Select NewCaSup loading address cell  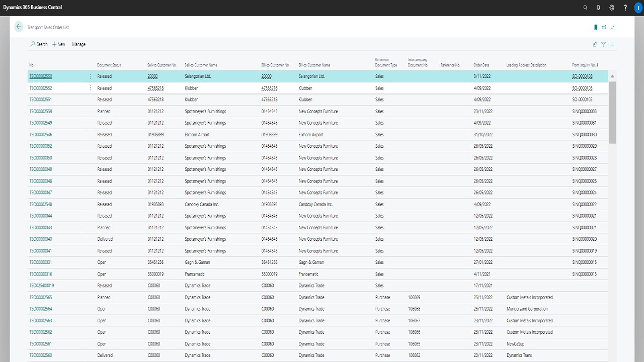pos(516,344)
